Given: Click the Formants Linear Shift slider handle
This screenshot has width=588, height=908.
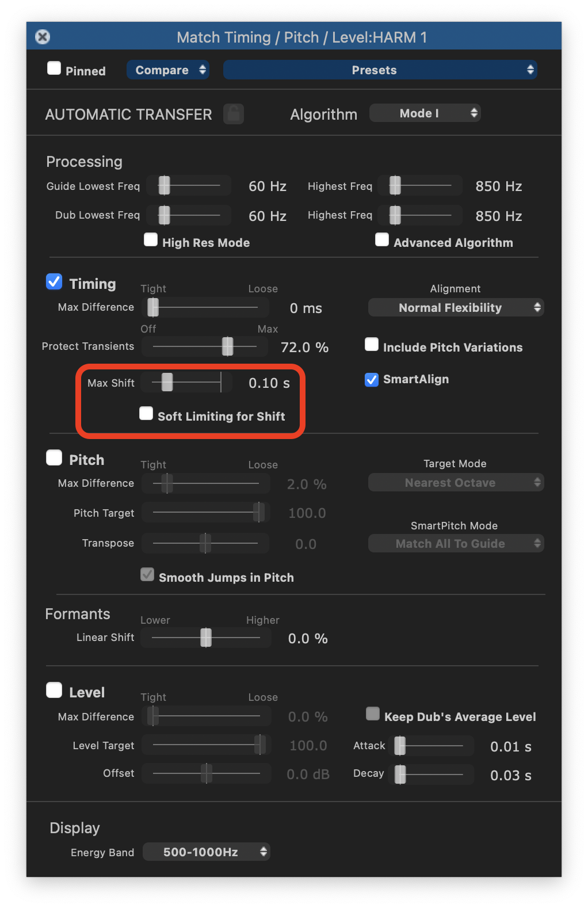Looking at the screenshot, I should point(206,638).
